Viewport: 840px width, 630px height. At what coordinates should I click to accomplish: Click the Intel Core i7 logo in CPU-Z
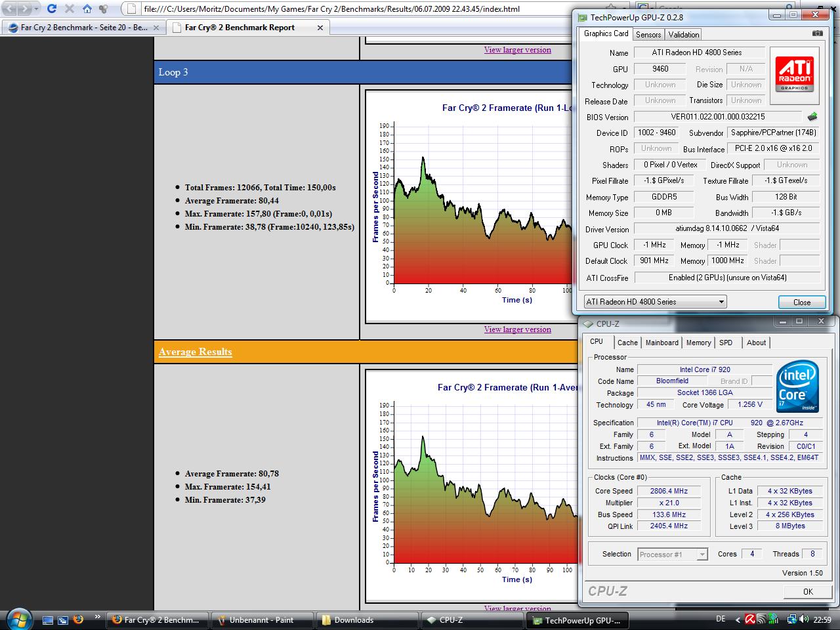click(798, 387)
